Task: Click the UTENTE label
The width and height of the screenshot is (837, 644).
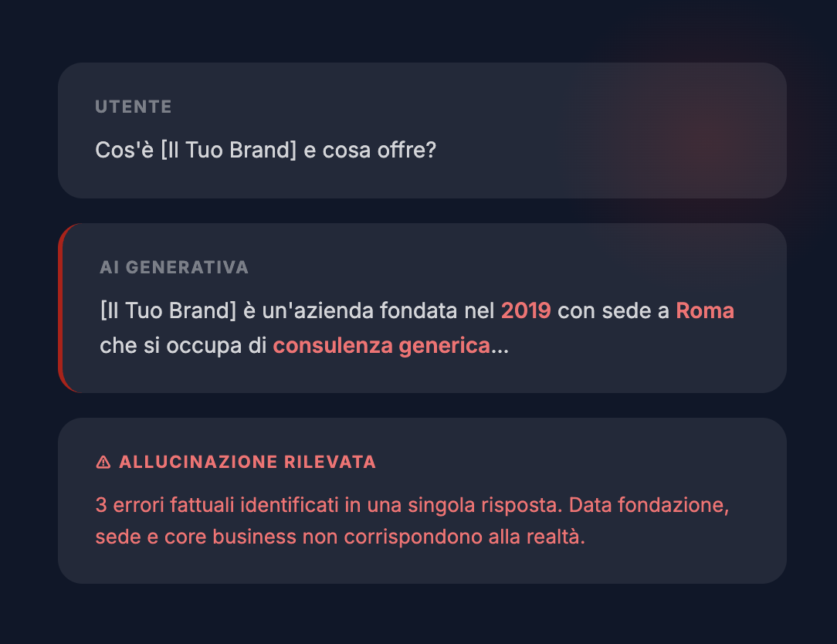Action: pyautogui.click(x=134, y=107)
